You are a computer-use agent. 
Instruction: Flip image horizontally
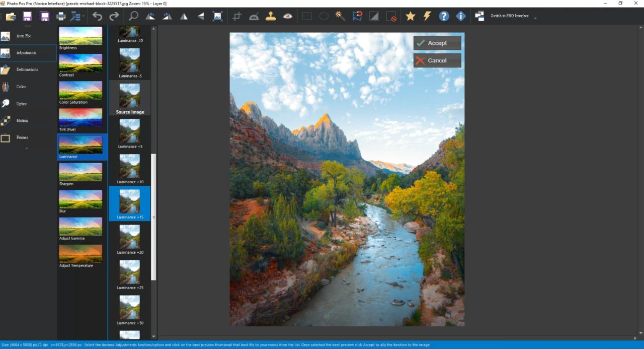tap(184, 16)
